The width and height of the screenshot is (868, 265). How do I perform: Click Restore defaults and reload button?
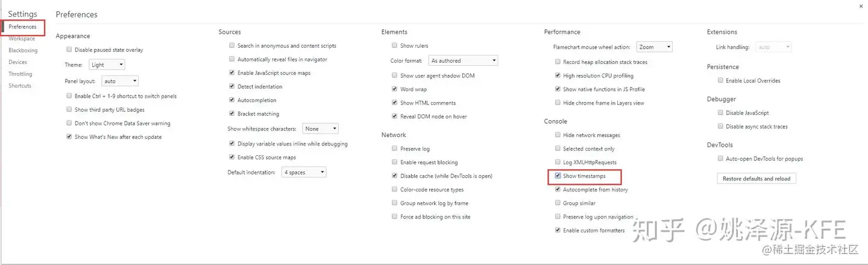click(756, 179)
